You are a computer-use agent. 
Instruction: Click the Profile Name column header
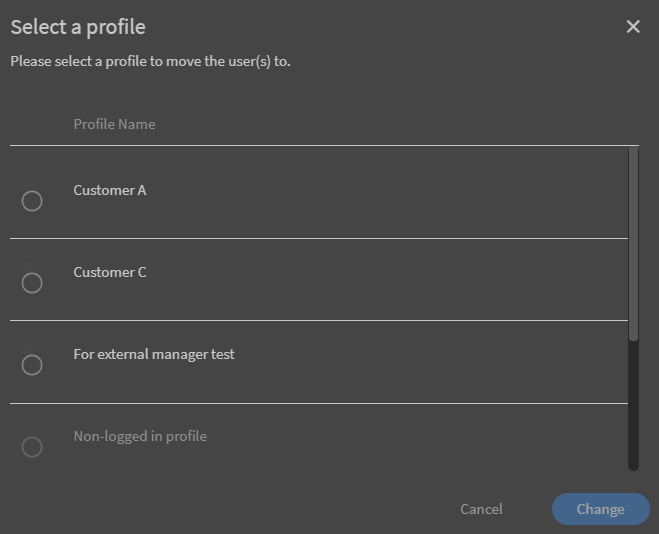pyautogui.click(x=114, y=124)
